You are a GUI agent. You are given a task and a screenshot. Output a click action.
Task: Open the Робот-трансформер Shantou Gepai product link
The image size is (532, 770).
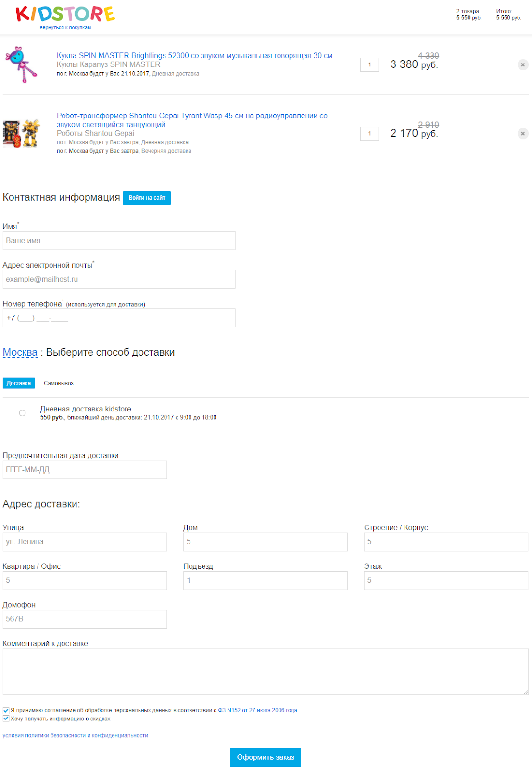[192, 120]
